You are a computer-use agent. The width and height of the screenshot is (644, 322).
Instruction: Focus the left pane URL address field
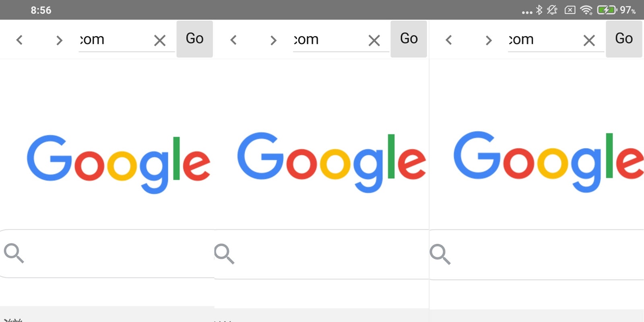tap(115, 39)
